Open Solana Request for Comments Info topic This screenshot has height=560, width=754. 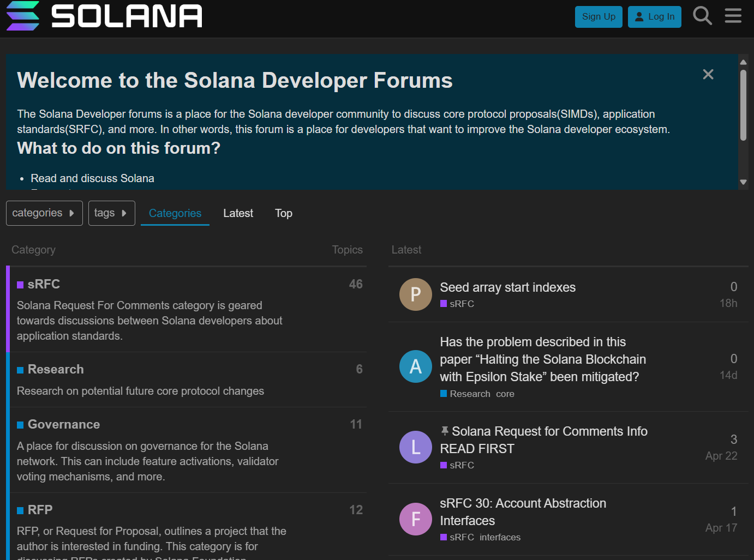[x=543, y=440]
